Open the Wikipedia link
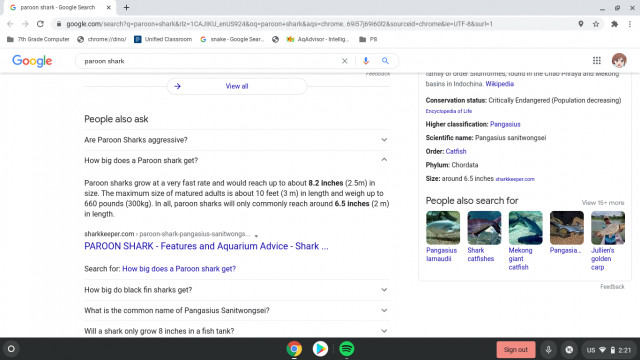Image resolution: width=640 pixels, height=360 pixels. pyautogui.click(x=499, y=84)
